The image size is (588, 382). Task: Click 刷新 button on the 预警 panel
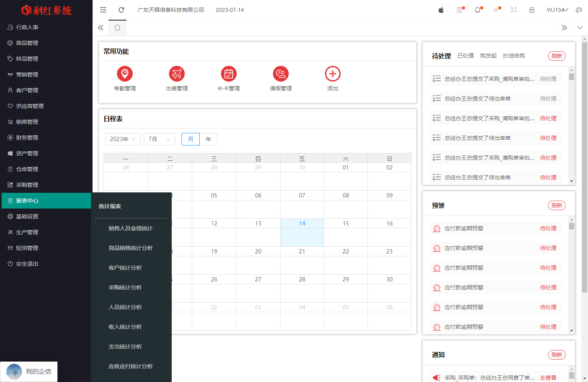click(x=556, y=205)
